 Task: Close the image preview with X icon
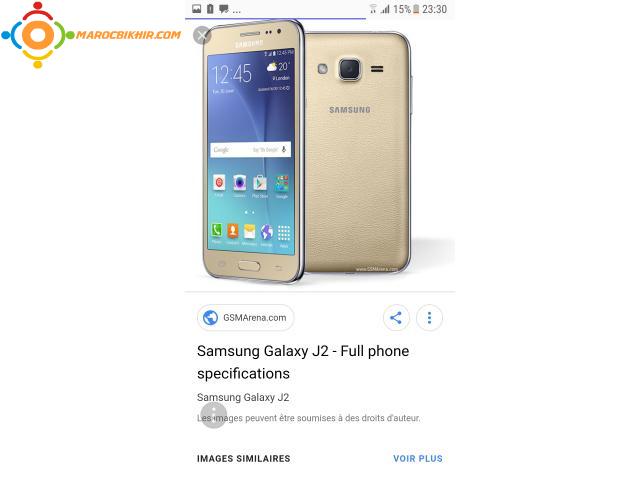coord(202,36)
